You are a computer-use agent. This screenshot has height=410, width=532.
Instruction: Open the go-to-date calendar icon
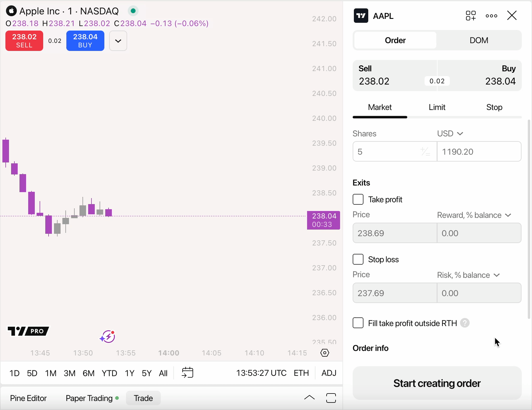tap(187, 373)
